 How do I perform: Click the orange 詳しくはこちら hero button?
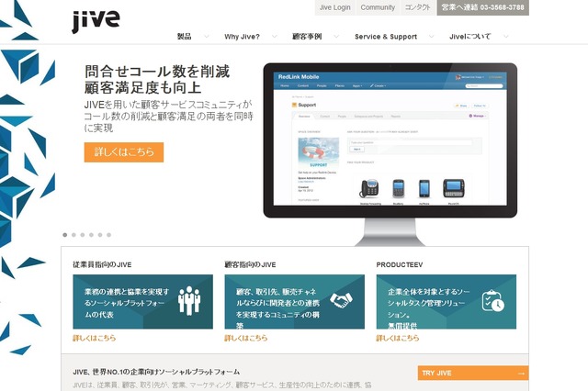124,152
